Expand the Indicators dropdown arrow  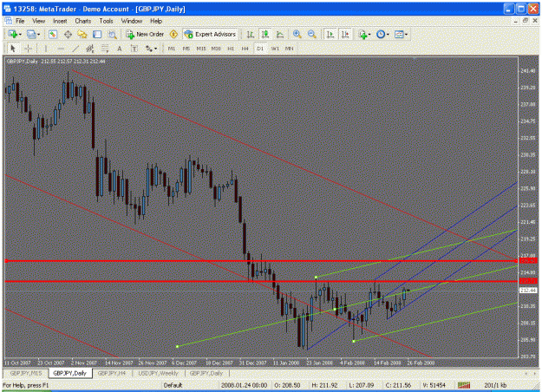click(369, 35)
